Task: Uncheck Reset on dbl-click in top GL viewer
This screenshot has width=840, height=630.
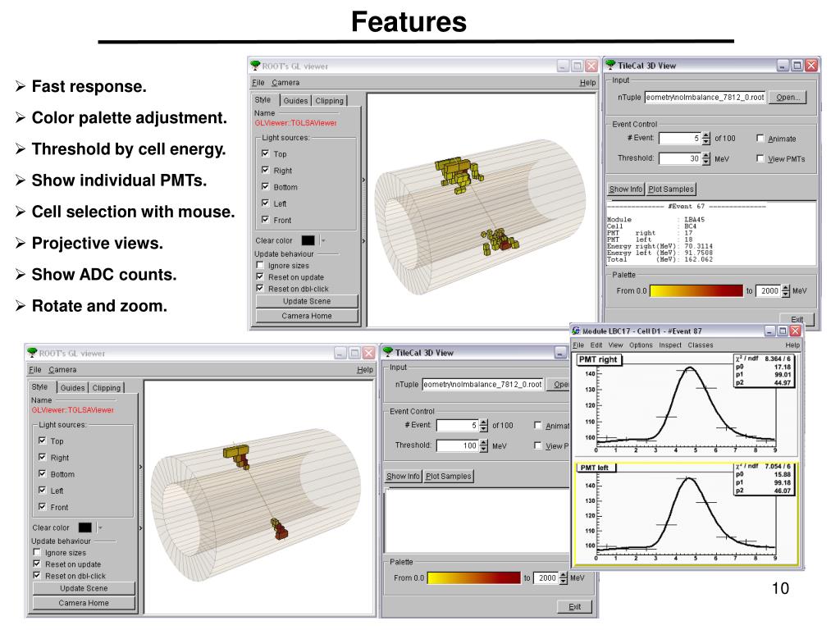Action: pyautogui.click(x=260, y=288)
